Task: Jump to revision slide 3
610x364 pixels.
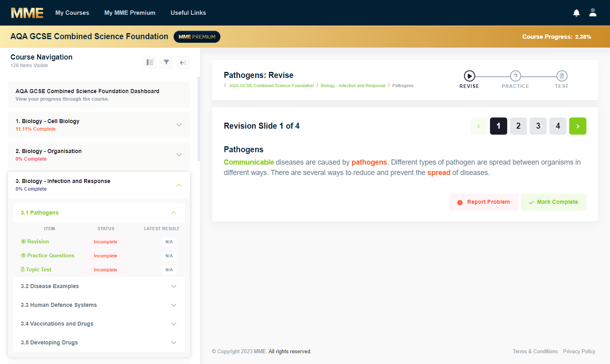Action: click(x=538, y=126)
